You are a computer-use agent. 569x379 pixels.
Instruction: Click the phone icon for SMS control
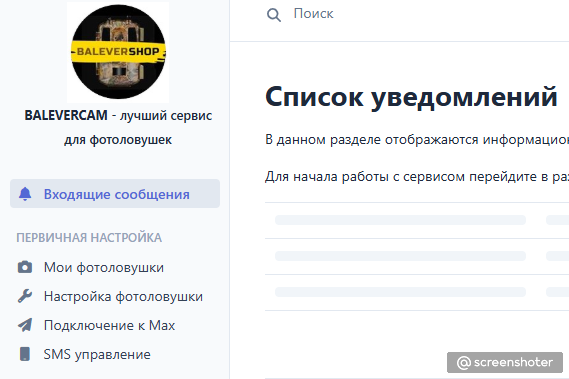pyautogui.click(x=25, y=354)
